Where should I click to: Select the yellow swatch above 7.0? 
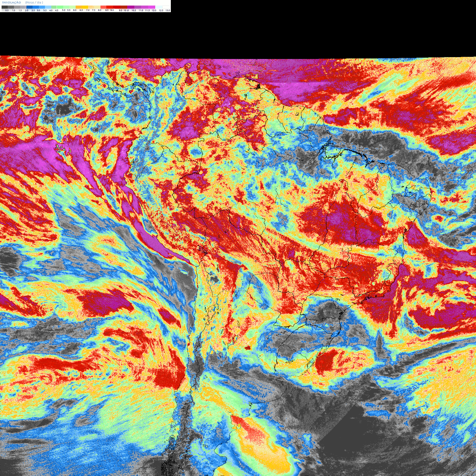click(x=85, y=7)
